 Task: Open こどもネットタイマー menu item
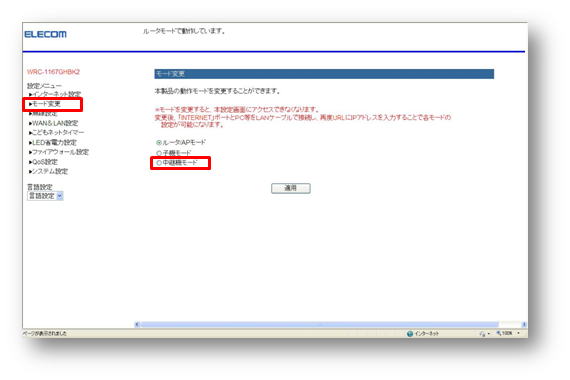(x=57, y=133)
